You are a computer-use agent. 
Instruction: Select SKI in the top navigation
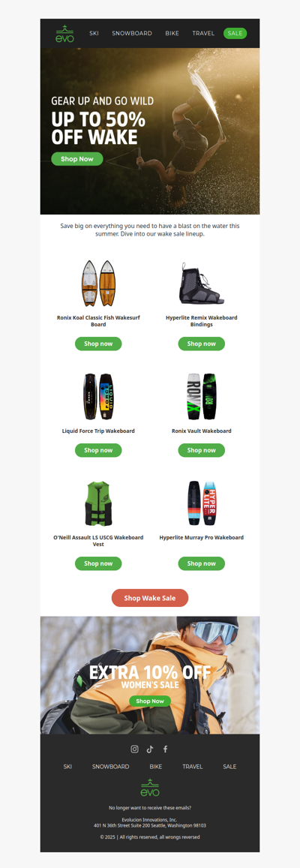click(x=94, y=33)
